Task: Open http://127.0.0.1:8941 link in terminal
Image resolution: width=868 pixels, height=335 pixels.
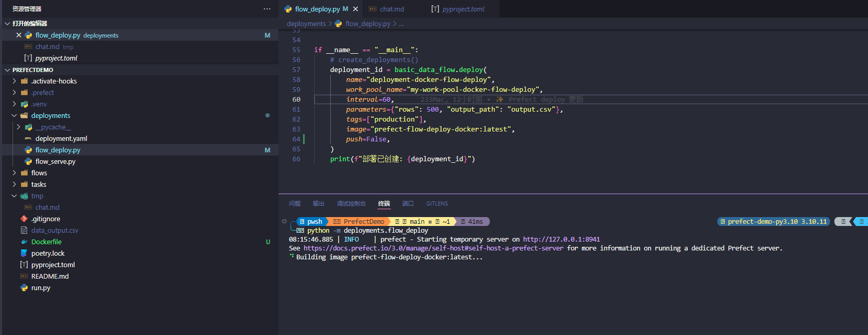Action: click(x=561, y=239)
